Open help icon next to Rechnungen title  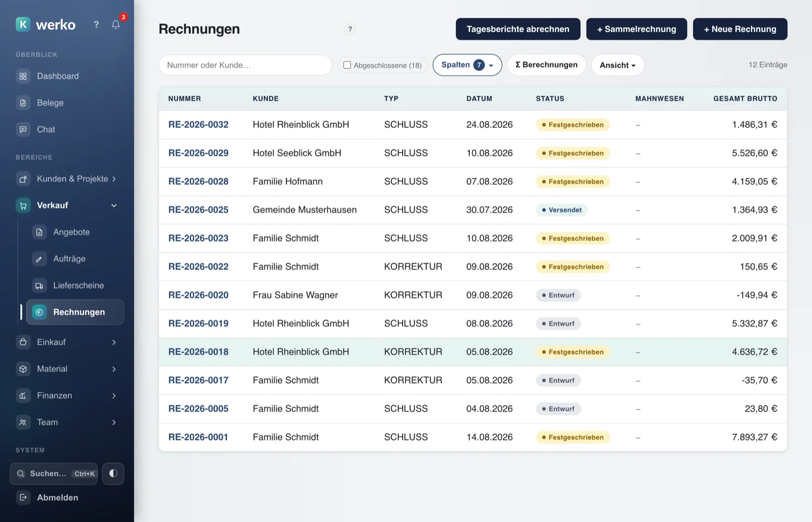(x=350, y=29)
